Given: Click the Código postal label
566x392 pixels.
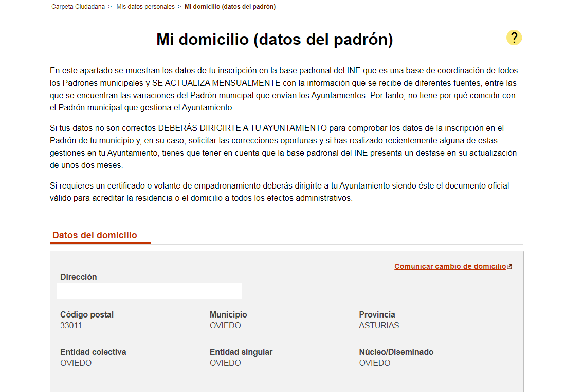Looking at the screenshot, I should click(x=87, y=314).
